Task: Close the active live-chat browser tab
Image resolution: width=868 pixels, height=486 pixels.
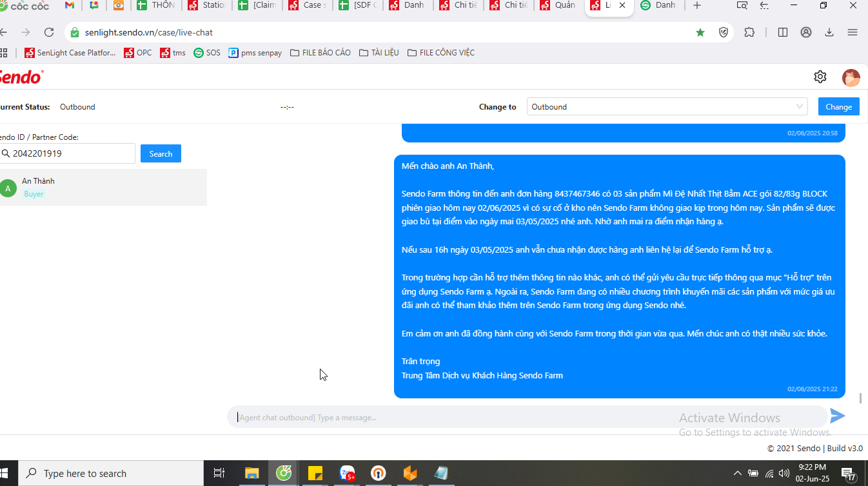Action: coord(622,5)
